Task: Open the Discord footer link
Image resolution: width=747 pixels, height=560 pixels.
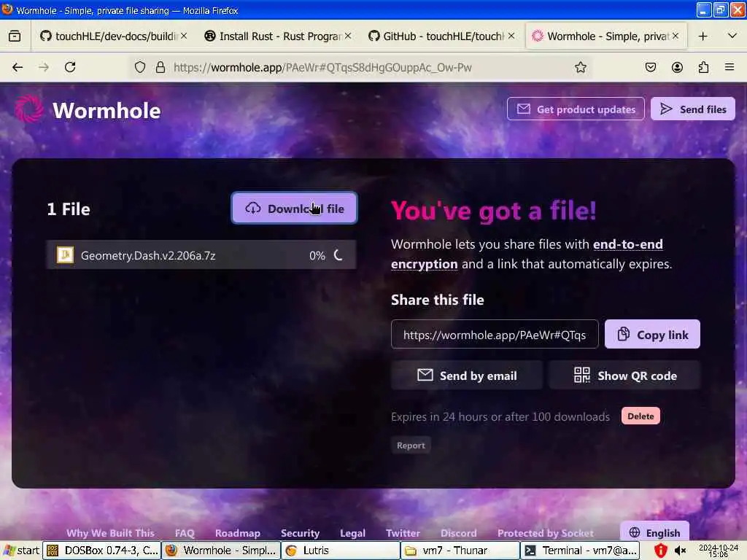Action: [458, 533]
